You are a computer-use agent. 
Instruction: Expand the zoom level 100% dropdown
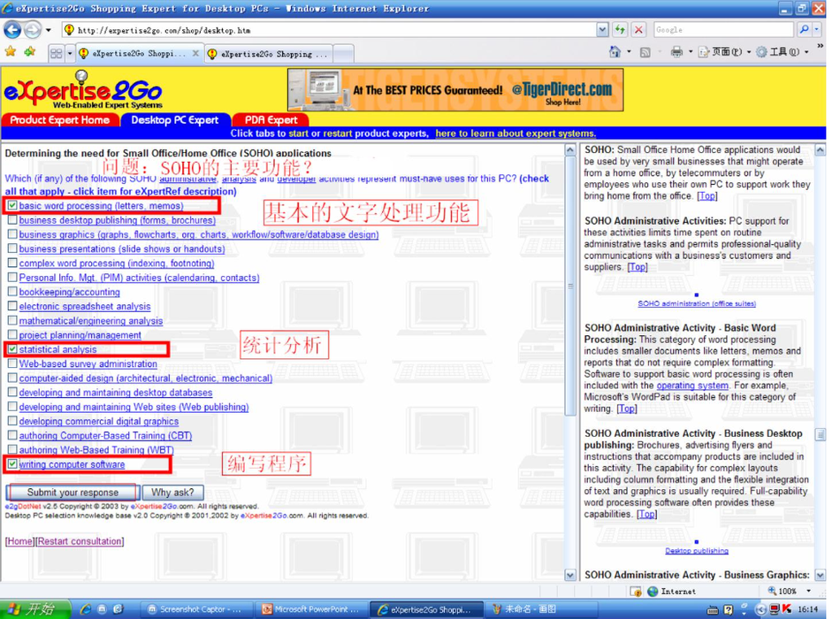(x=811, y=591)
